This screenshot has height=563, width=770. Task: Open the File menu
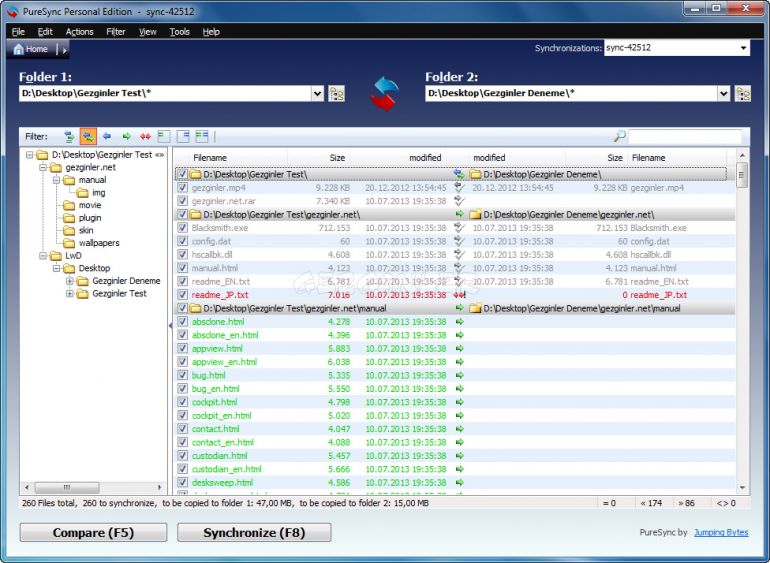tap(18, 32)
